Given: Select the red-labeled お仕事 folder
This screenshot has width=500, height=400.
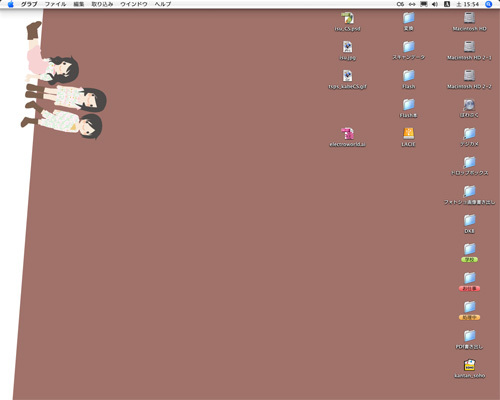Looking at the screenshot, I should tap(469, 278).
